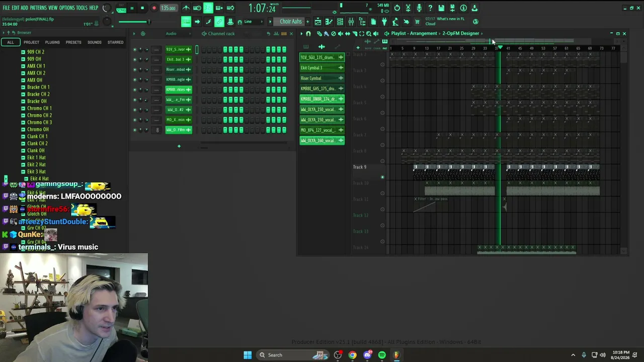Toggle the recording countdown icon
Viewport: 644px width, 362px height.
tap(208, 8)
